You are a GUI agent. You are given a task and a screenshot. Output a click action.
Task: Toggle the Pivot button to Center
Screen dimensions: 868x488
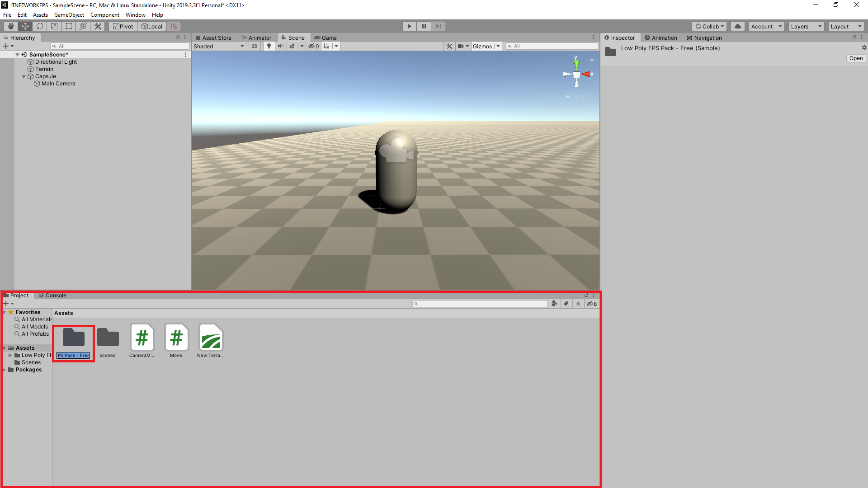pyautogui.click(x=123, y=26)
